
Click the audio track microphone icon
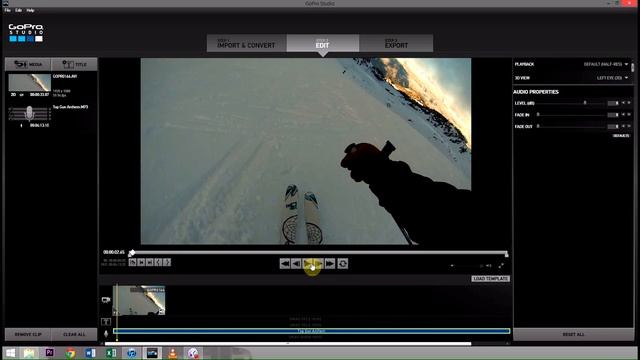[x=106, y=334]
